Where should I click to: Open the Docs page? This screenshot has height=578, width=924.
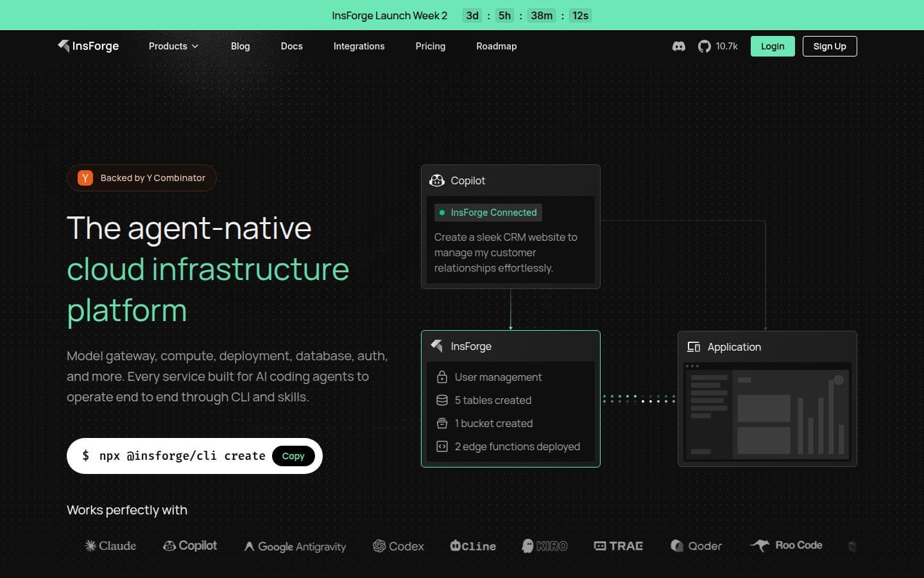coord(292,46)
